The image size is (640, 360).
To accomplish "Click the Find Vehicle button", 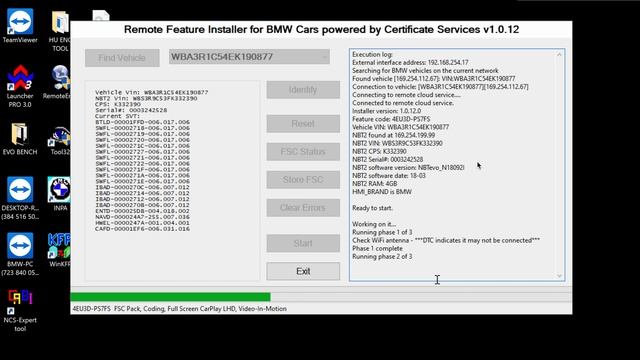I will click(x=122, y=58).
